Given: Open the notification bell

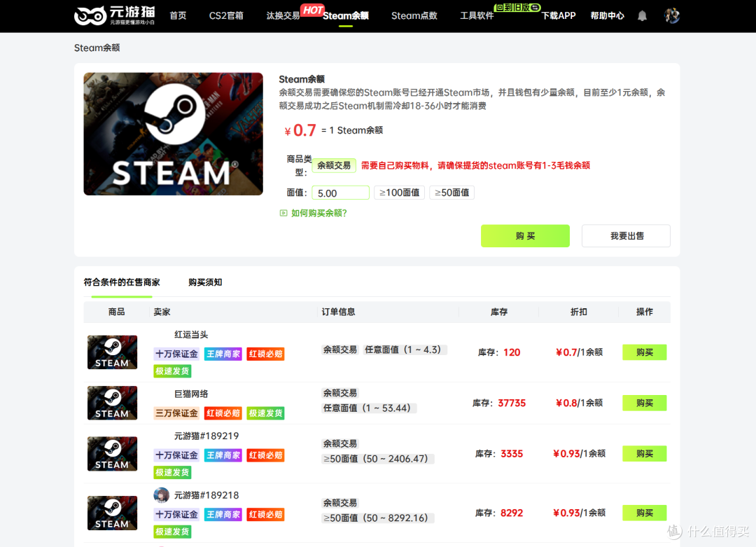Looking at the screenshot, I should tap(642, 16).
